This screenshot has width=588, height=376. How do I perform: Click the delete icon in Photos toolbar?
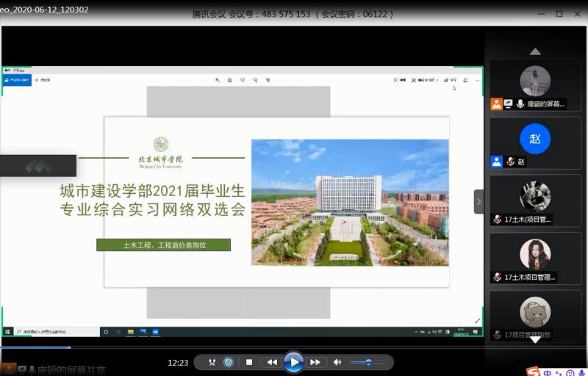point(229,80)
